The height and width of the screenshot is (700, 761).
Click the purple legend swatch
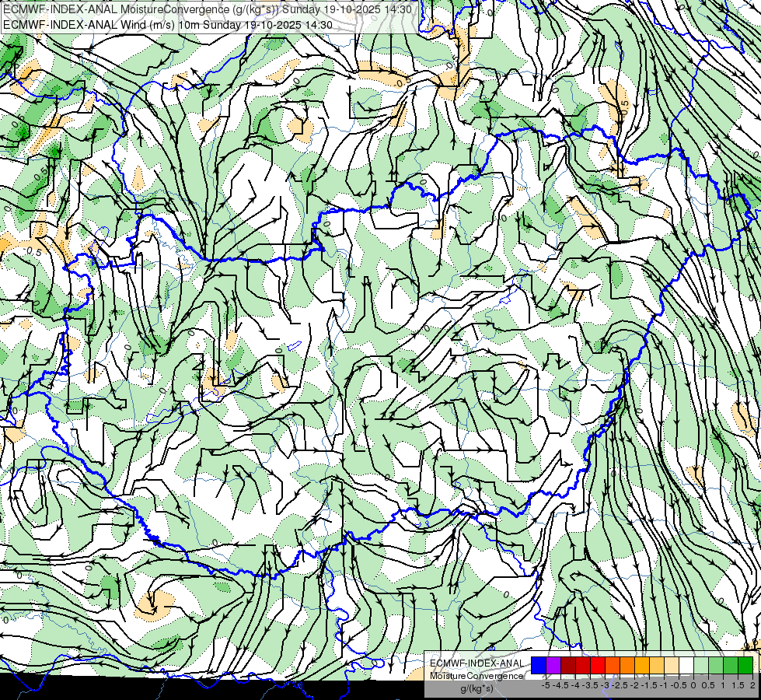pyautogui.click(x=553, y=665)
